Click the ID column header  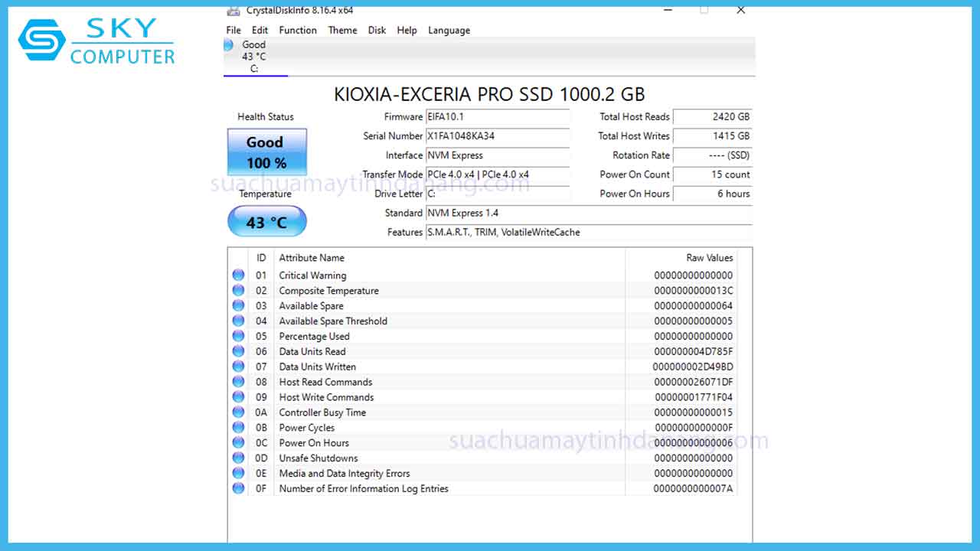[261, 258]
